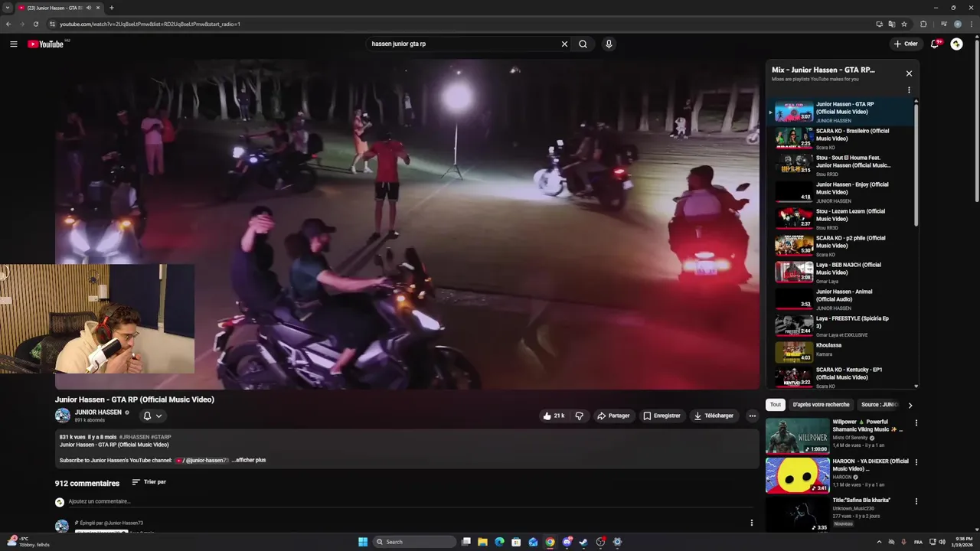980x551 pixels.
Task: Start voice search with microphone icon
Action: [x=609, y=44]
